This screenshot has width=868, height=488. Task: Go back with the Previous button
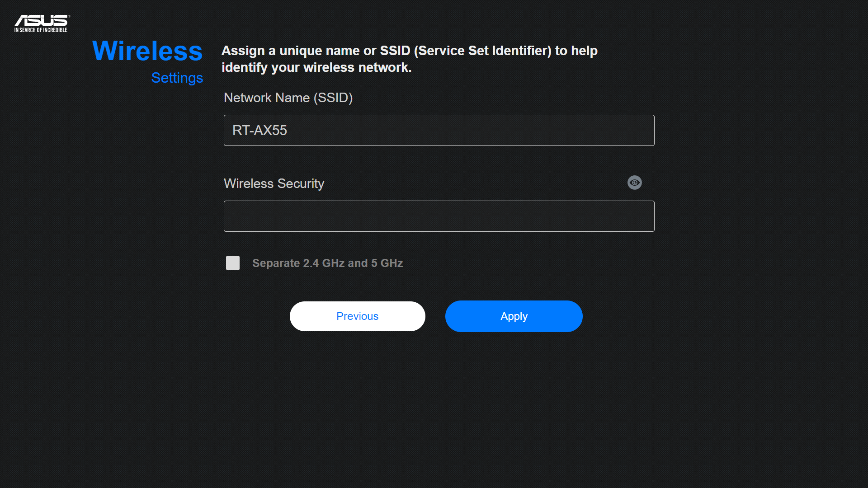(x=357, y=316)
